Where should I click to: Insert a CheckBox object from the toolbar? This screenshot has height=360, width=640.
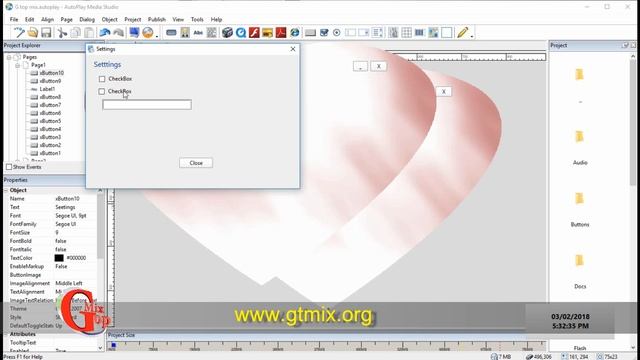click(x=324, y=33)
